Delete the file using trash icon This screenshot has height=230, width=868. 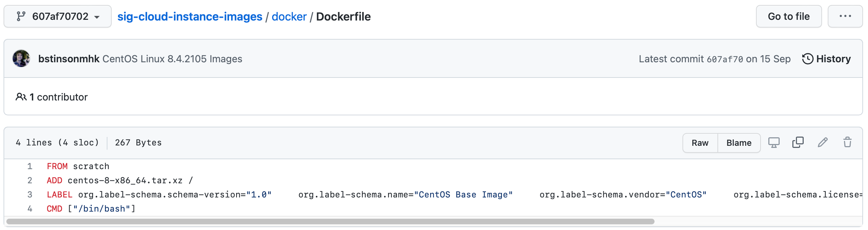click(848, 142)
